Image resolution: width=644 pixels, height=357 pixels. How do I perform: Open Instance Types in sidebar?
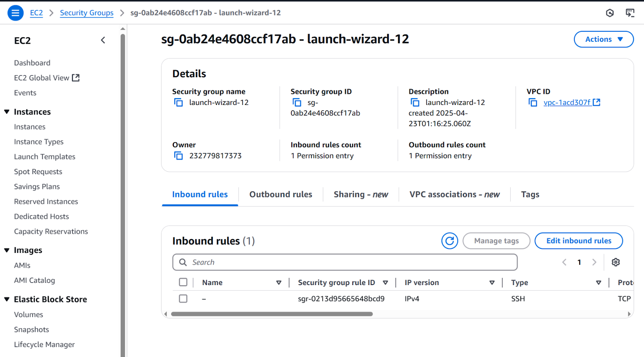coord(39,142)
